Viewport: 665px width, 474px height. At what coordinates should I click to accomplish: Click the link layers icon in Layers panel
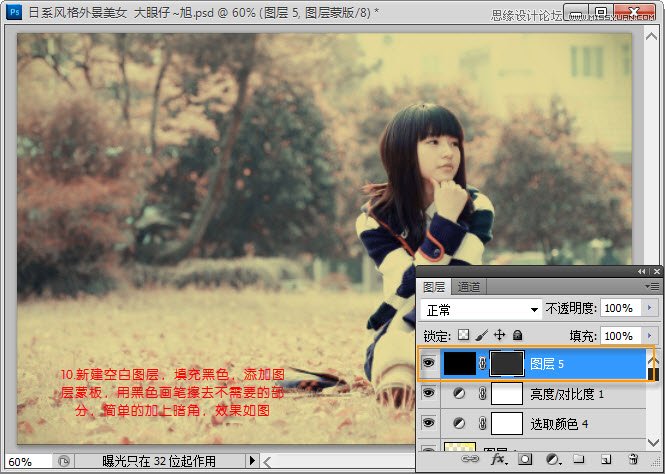pos(470,459)
